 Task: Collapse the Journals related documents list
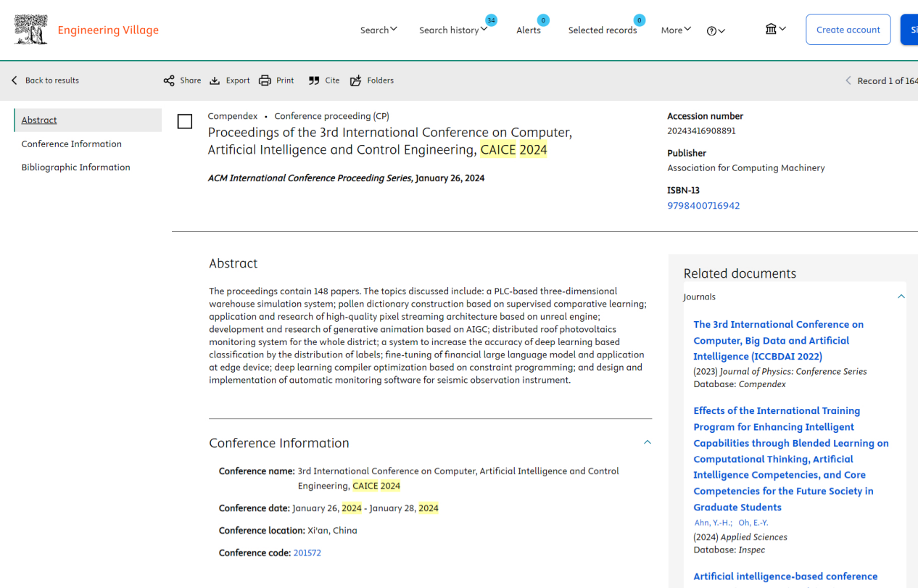pyautogui.click(x=901, y=297)
